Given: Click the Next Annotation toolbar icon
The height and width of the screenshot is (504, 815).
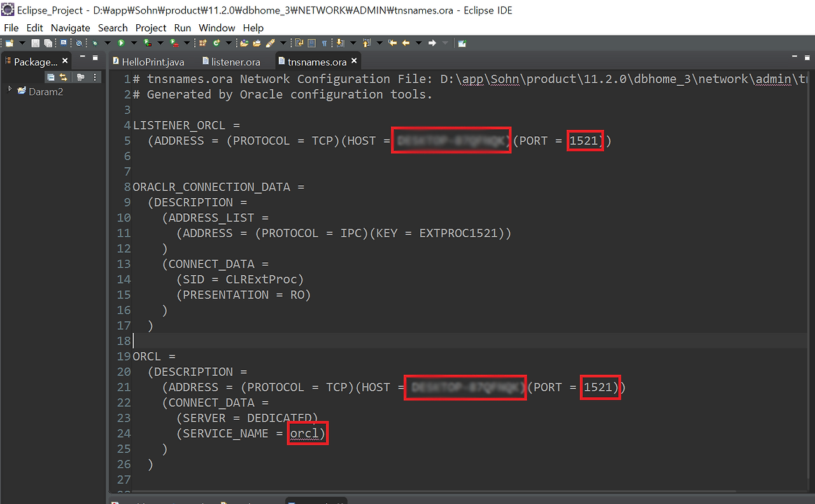Looking at the screenshot, I should 339,43.
